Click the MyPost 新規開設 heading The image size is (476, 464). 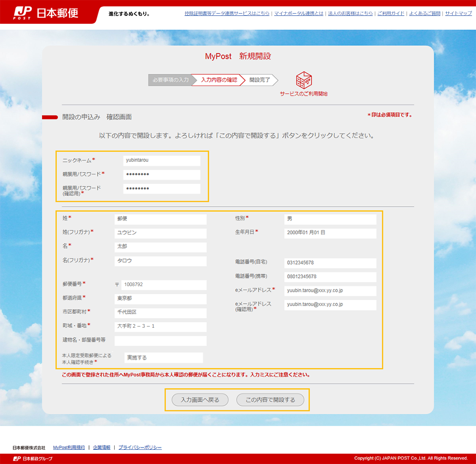point(238,56)
